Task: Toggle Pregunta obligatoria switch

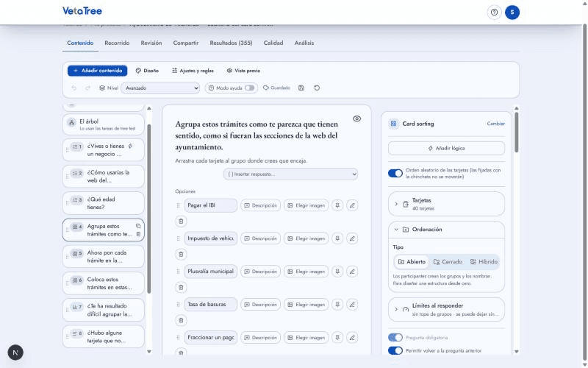Action: tap(395, 338)
